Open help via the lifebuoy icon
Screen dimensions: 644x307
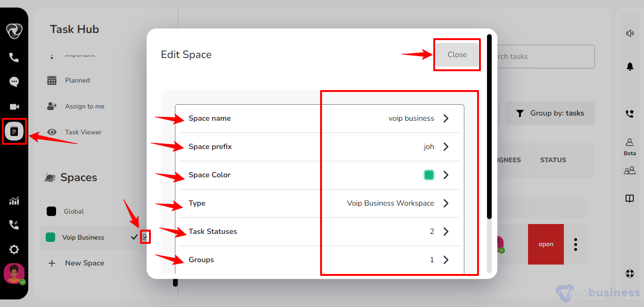coord(630,274)
